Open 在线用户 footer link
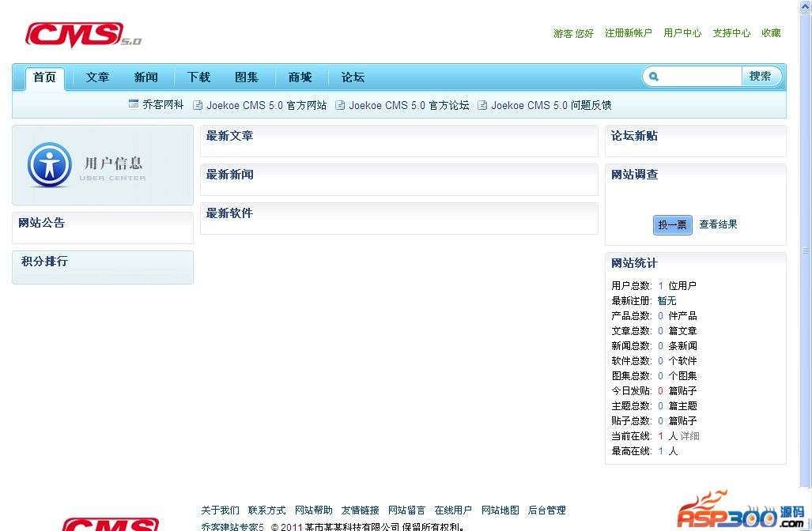The image size is (812, 531). (x=453, y=510)
